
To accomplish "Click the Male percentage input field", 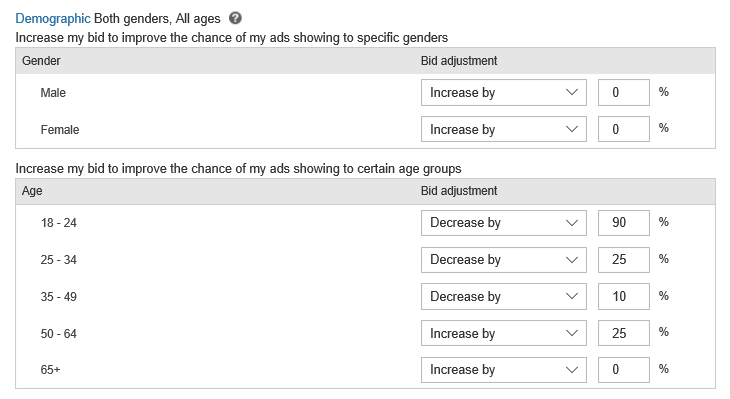I will (624, 92).
